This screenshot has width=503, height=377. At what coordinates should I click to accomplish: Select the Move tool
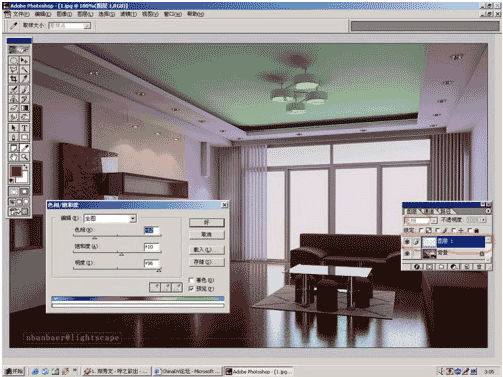point(24,60)
